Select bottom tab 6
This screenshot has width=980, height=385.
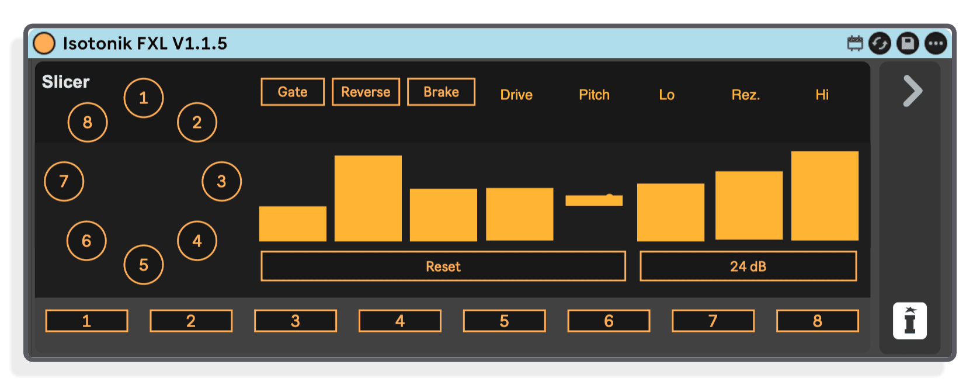[x=609, y=321]
